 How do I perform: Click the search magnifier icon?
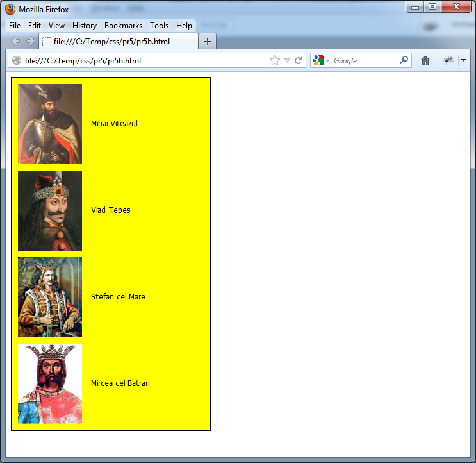(x=404, y=60)
